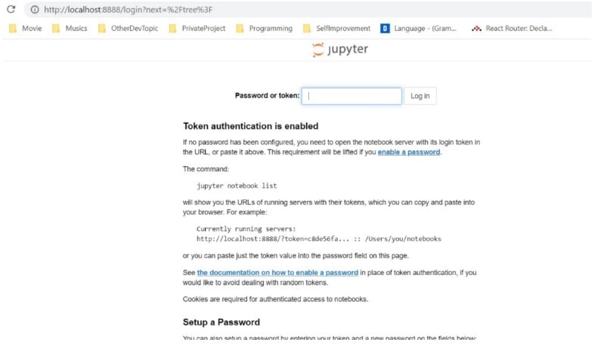Click the 'Setup a Password' heading
Viewport: 610px width, 364px height.
[x=221, y=322]
